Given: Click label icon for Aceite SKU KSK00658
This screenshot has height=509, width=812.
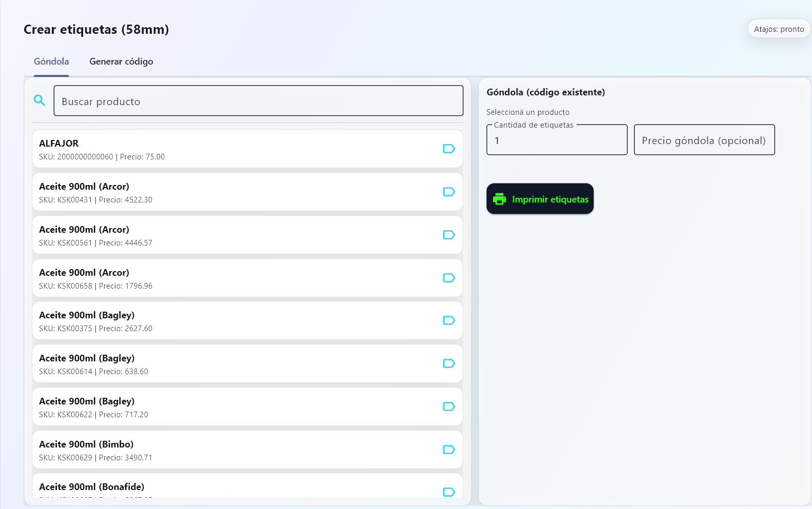Looking at the screenshot, I should tap(449, 278).
